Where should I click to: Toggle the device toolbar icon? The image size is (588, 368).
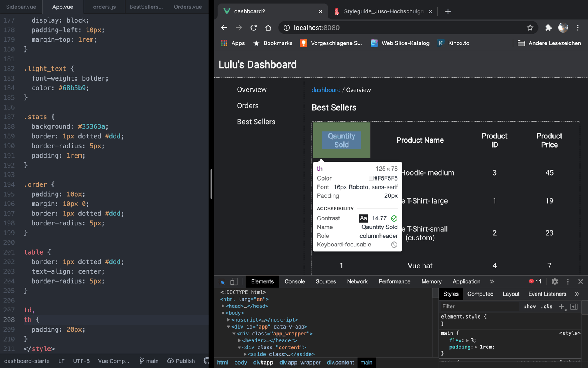point(234,282)
